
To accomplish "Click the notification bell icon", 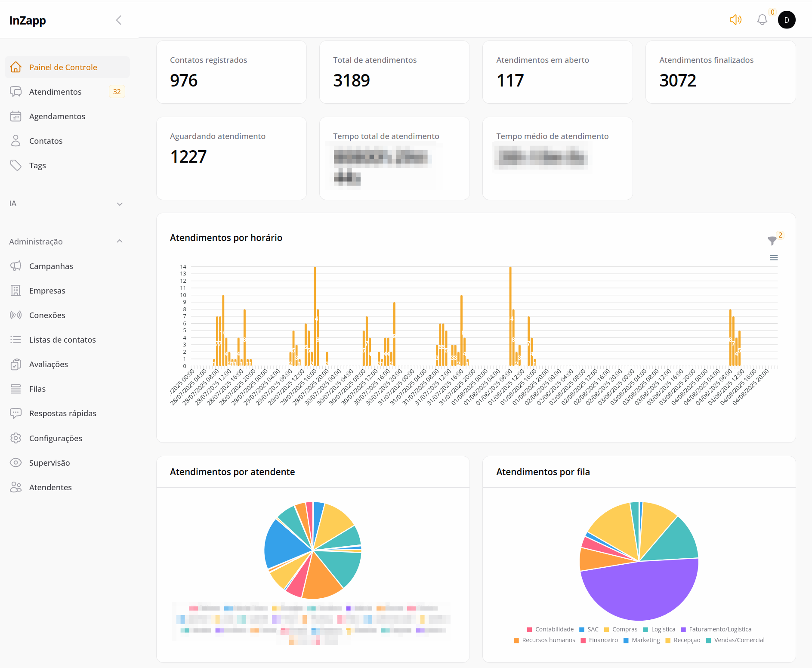I will [x=762, y=20].
